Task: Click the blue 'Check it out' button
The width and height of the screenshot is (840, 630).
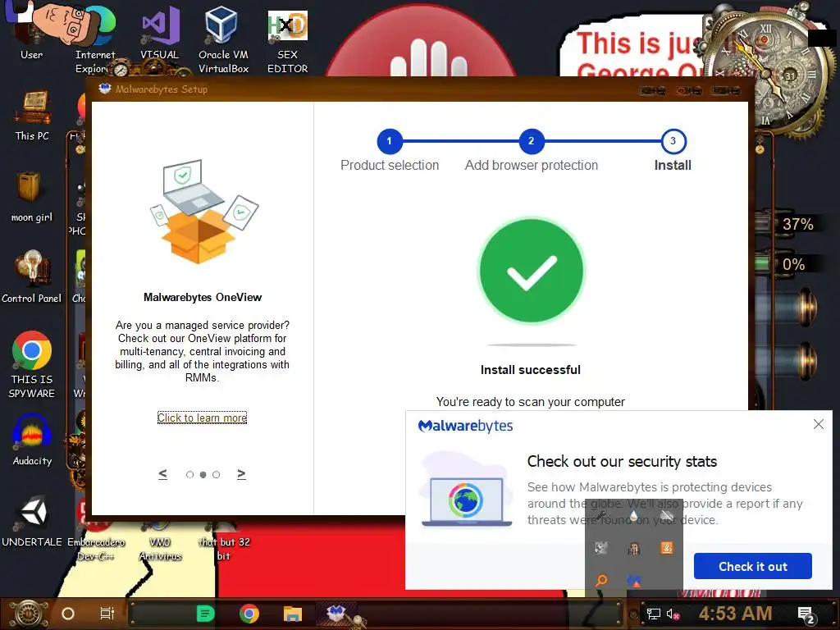Action: click(753, 566)
